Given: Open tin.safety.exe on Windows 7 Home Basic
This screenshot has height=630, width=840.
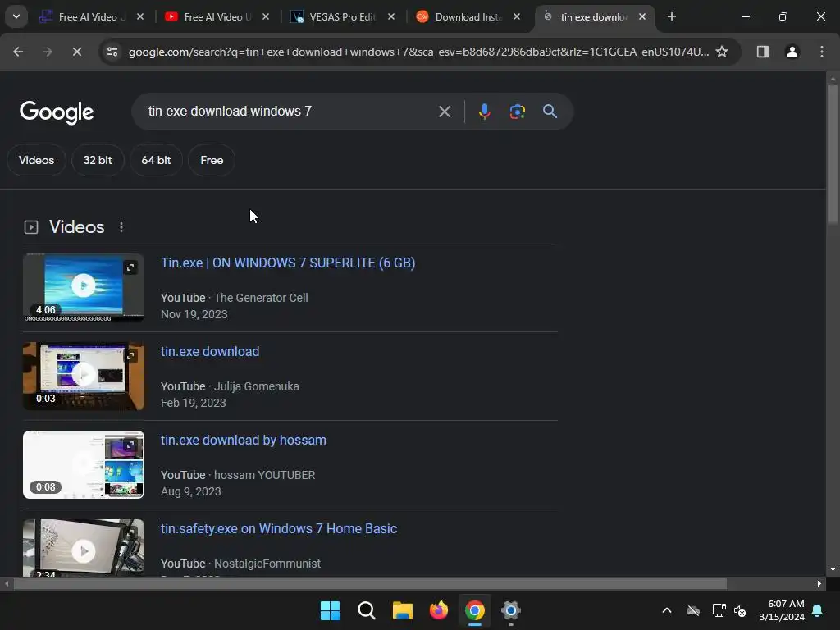Looking at the screenshot, I should point(279,529).
